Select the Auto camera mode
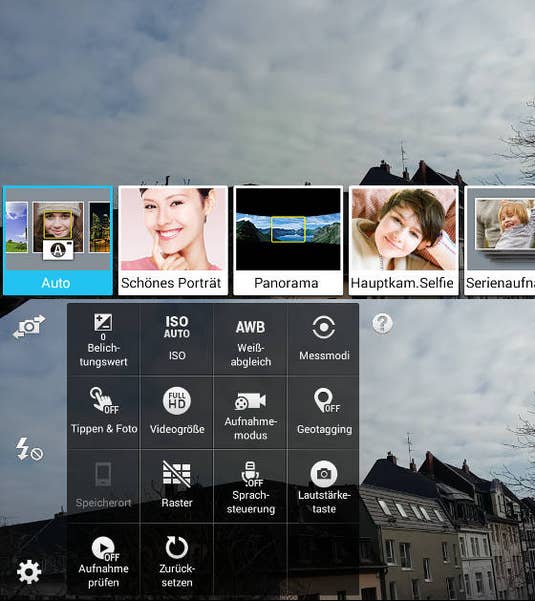The width and height of the screenshot is (535, 601). (58, 240)
